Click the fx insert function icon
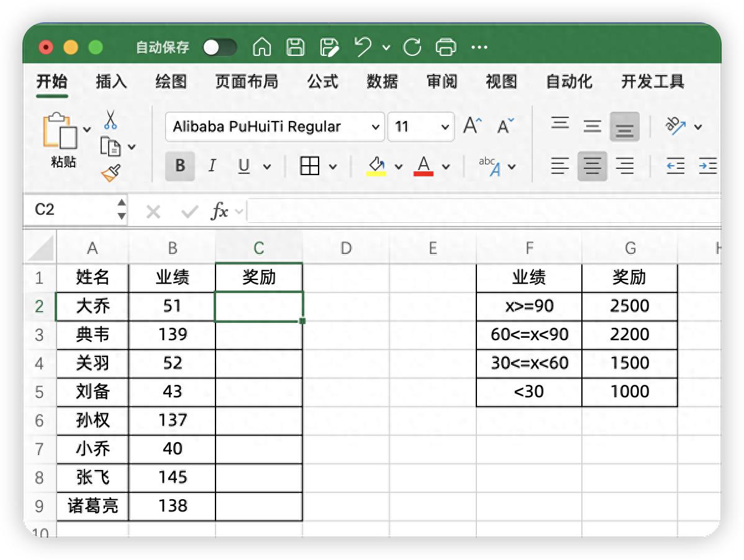The width and height of the screenshot is (744, 560). 219,211
